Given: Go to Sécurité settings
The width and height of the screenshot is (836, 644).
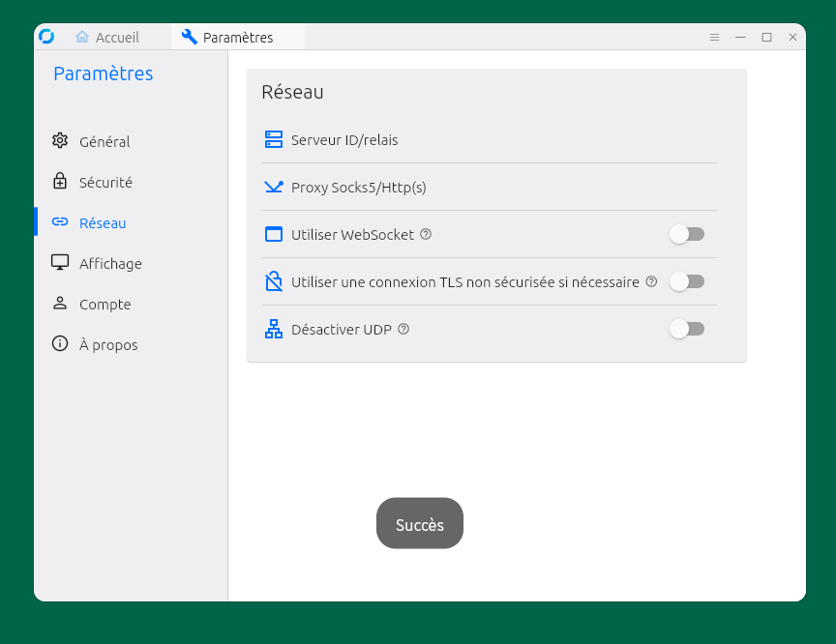Looking at the screenshot, I should click(132, 182).
